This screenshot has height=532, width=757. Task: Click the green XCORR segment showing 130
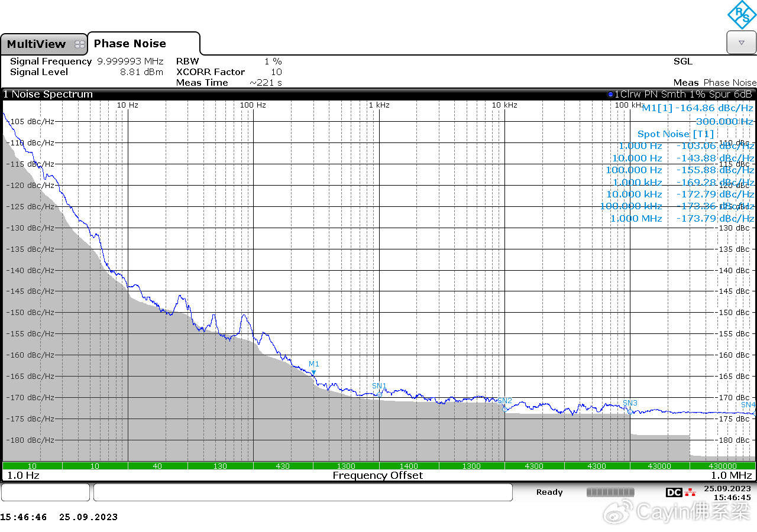click(x=220, y=466)
